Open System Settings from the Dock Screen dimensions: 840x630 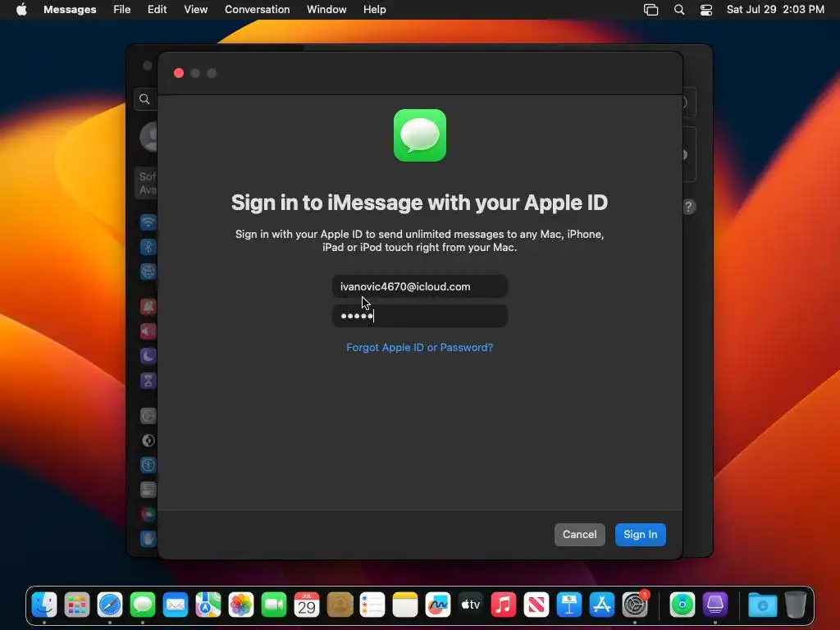click(x=635, y=605)
